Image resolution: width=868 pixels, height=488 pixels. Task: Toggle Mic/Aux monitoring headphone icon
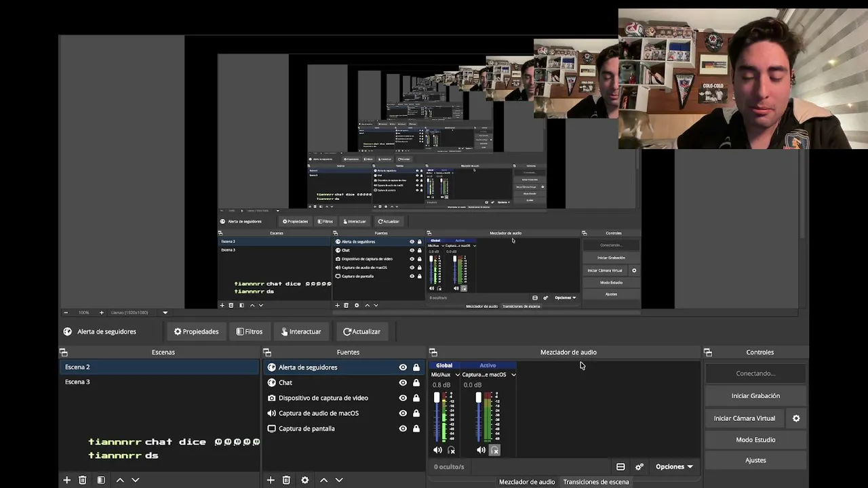click(451, 450)
